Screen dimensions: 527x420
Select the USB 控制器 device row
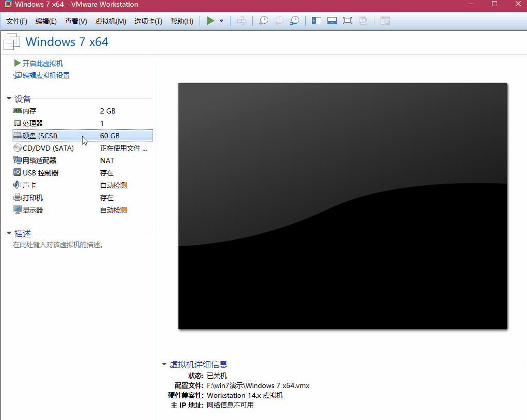83,173
